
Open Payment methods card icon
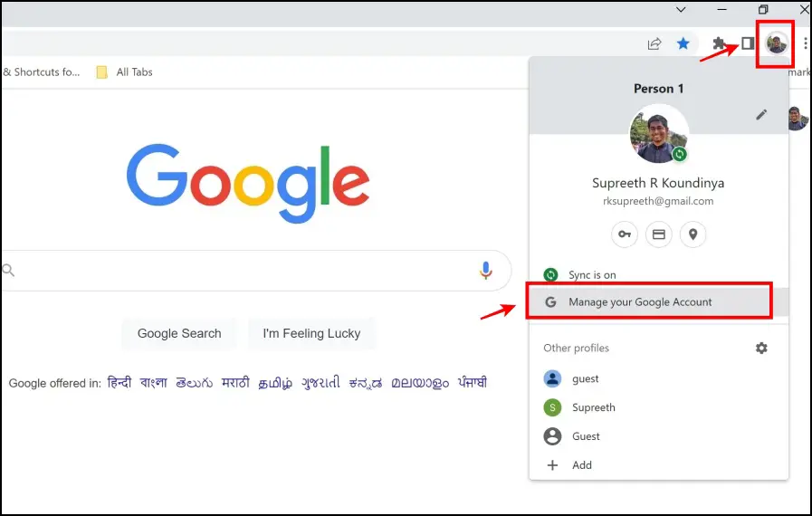coord(659,234)
